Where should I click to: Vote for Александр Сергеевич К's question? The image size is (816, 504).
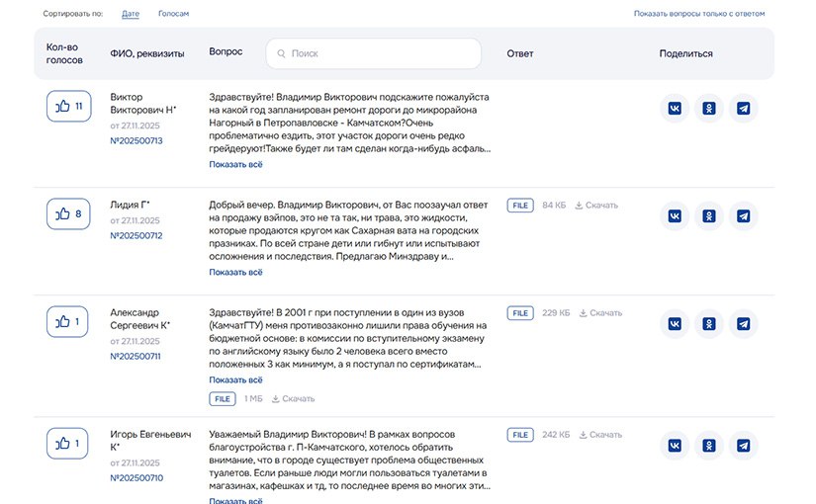coord(67,321)
